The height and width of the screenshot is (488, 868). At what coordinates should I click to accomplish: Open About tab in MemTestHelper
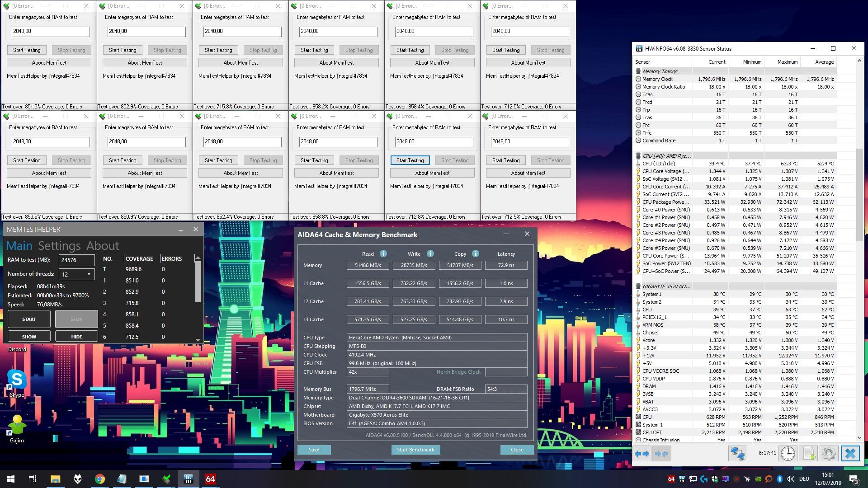click(x=103, y=246)
